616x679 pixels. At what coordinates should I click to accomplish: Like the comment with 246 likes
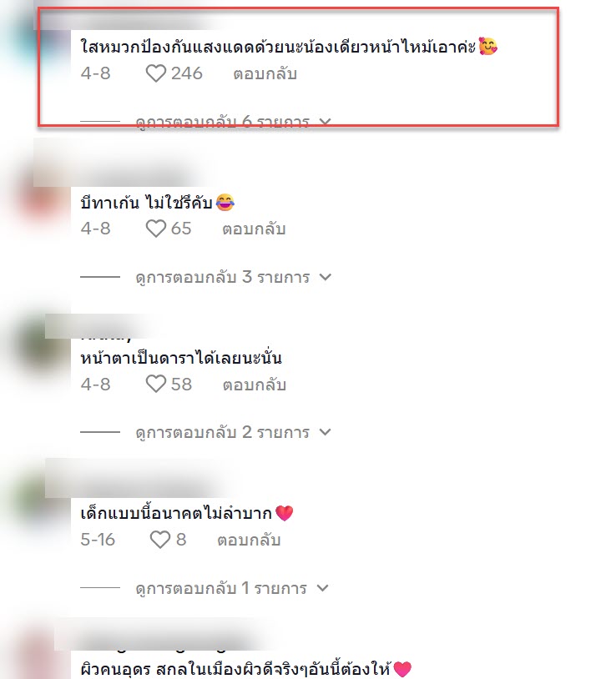point(155,73)
